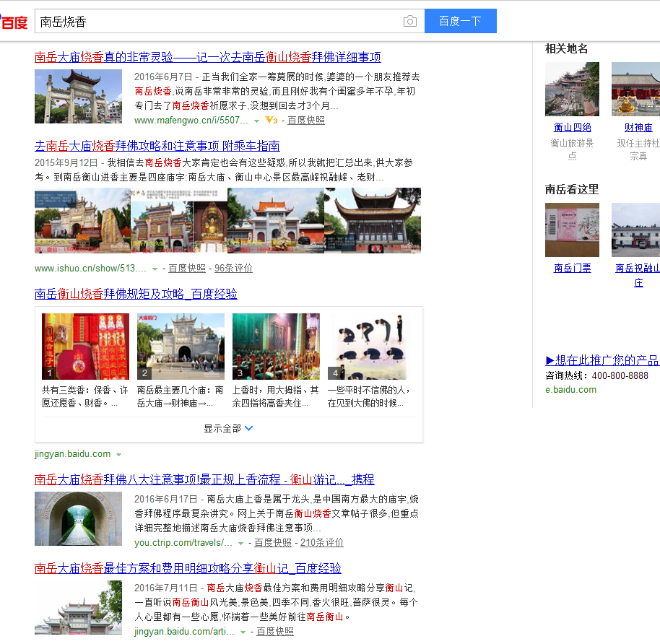Click hotline text 咨询热线：400-800-8888
This screenshot has height=644, width=660.
[597, 375]
